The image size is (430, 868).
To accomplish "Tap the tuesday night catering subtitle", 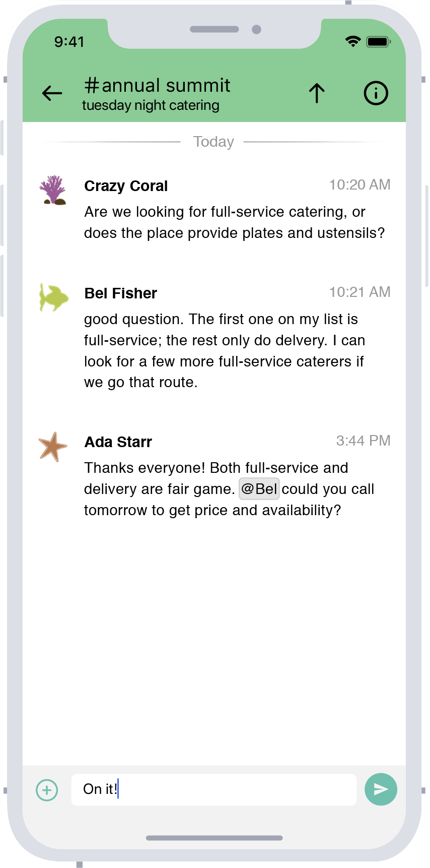I will tap(151, 105).
